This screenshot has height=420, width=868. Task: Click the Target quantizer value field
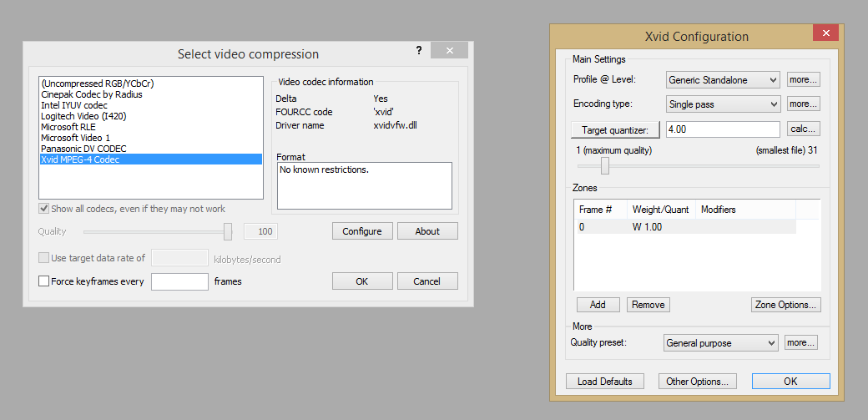(x=722, y=129)
